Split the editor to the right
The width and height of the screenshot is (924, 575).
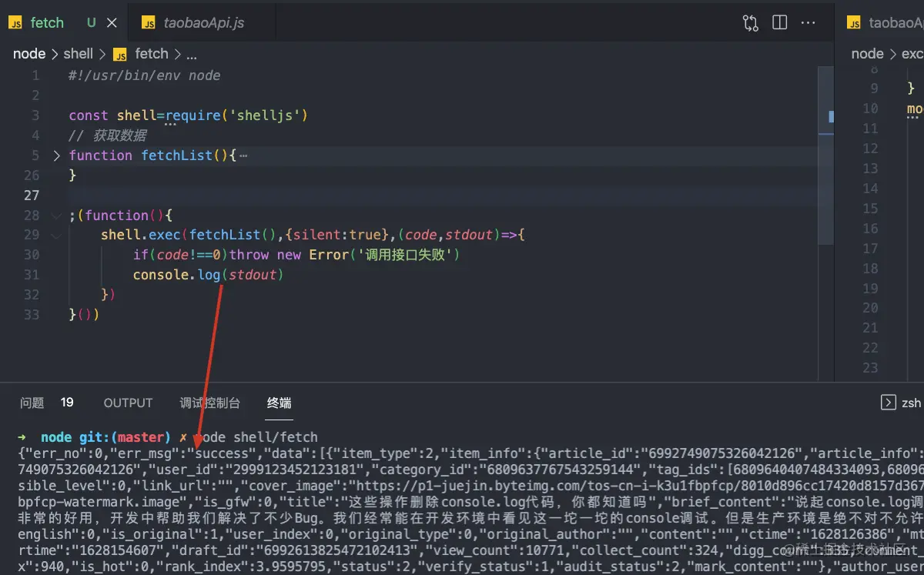[x=780, y=23]
